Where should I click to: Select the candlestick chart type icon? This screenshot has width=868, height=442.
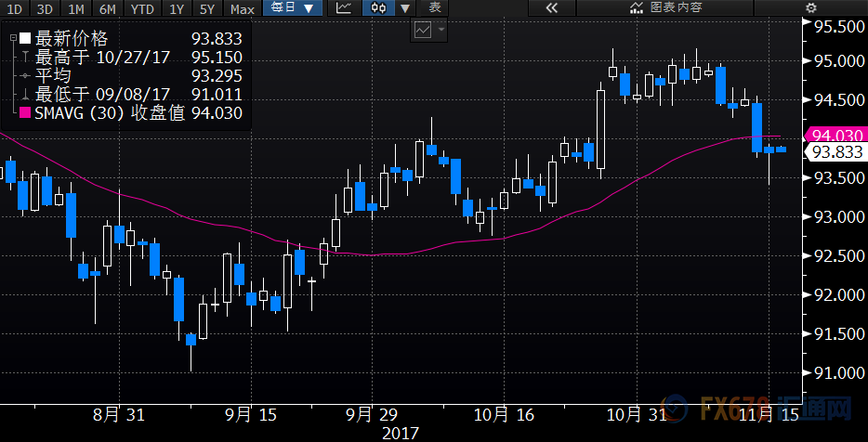coord(379,8)
